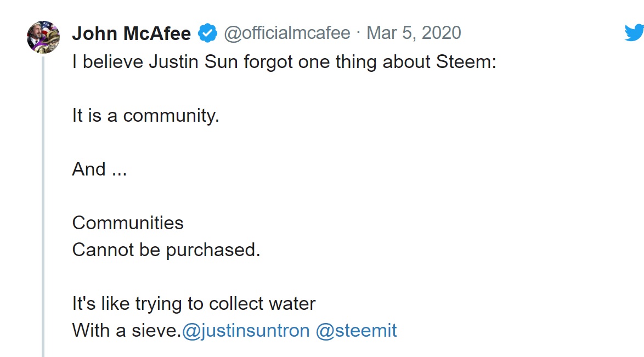Follow the @steemit mention link
The width and height of the screenshot is (644, 357).
(x=356, y=331)
